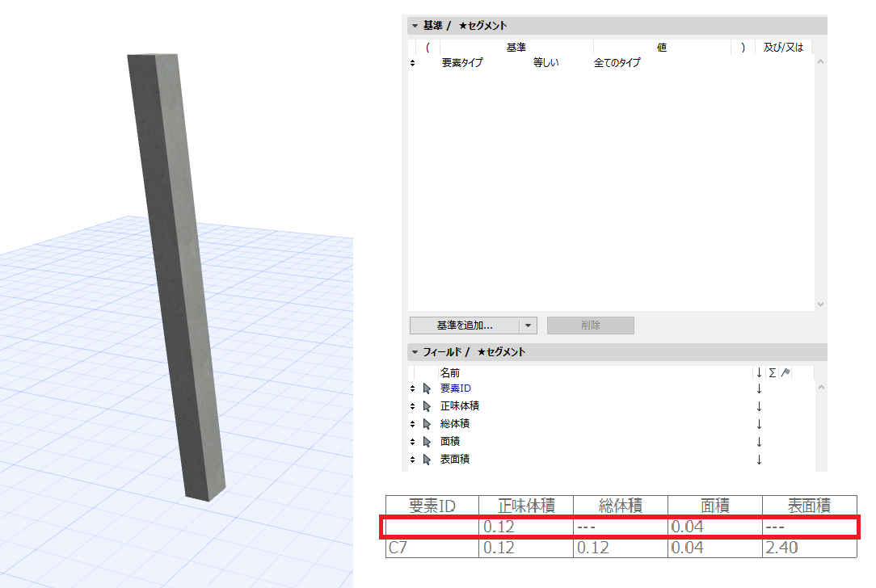Click the sum Σ icon in fields header
This screenshot has height=588, width=876.
tap(772, 372)
